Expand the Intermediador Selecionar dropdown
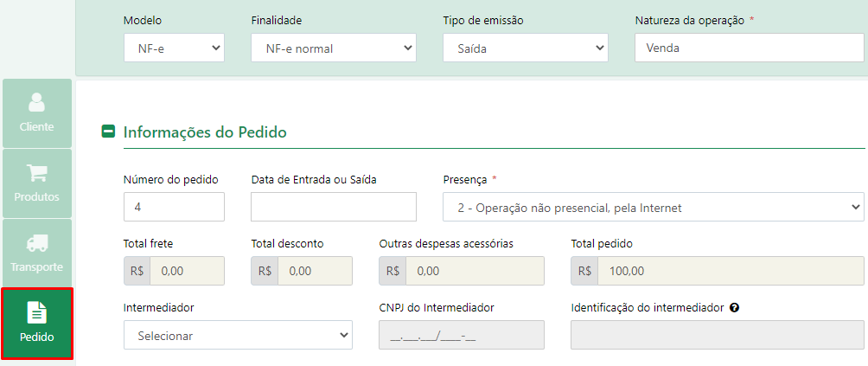The height and width of the screenshot is (366, 868). coord(238,335)
